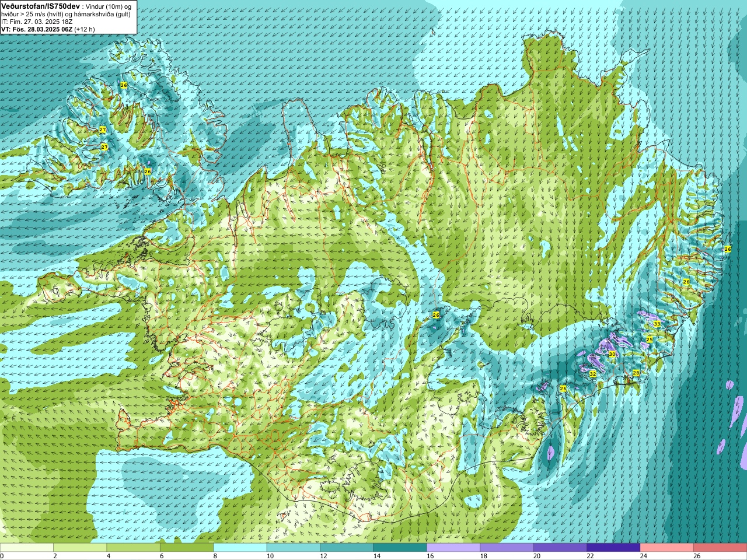Viewport: 747px width, 560px height.
Task: Click the yellow gust marker labeled 25
Action: 650,339
